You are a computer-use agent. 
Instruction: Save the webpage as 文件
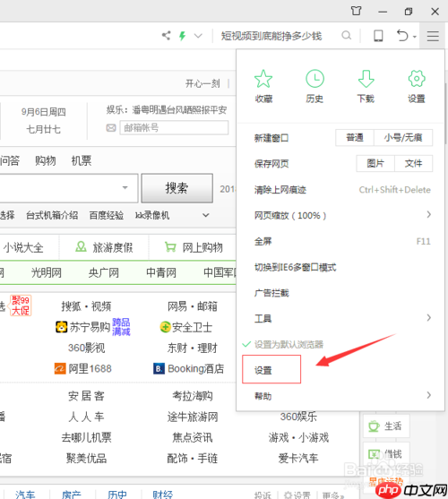[413, 163]
